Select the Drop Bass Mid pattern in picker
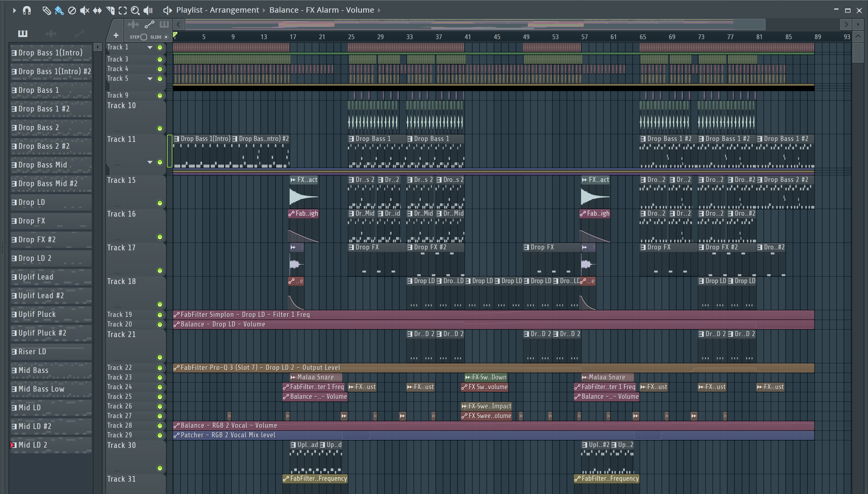Viewport: 868px width, 494px height. pyautogui.click(x=51, y=165)
